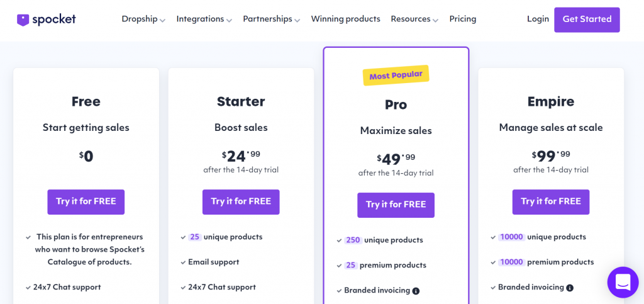644x304 pixels.
Task: Expand the Resources dropdown arrow
Action: coord(436,21)
